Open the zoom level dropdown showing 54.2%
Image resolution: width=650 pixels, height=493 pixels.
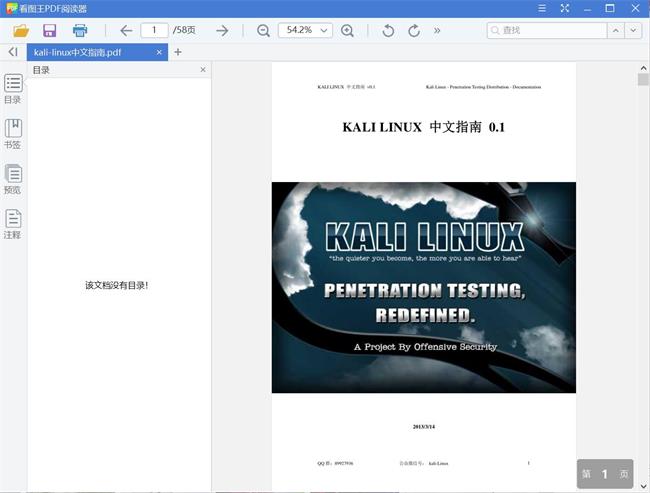coord(305,30)
